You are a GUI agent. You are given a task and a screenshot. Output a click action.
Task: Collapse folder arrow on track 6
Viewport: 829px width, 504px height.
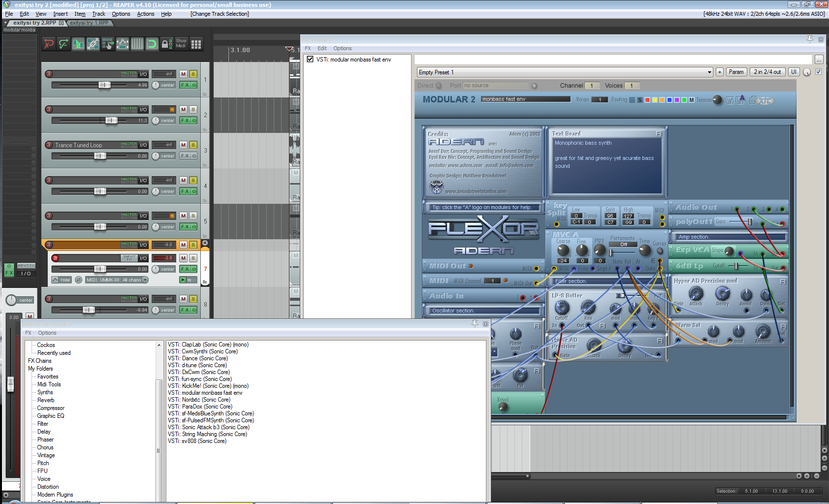[205, 243]
